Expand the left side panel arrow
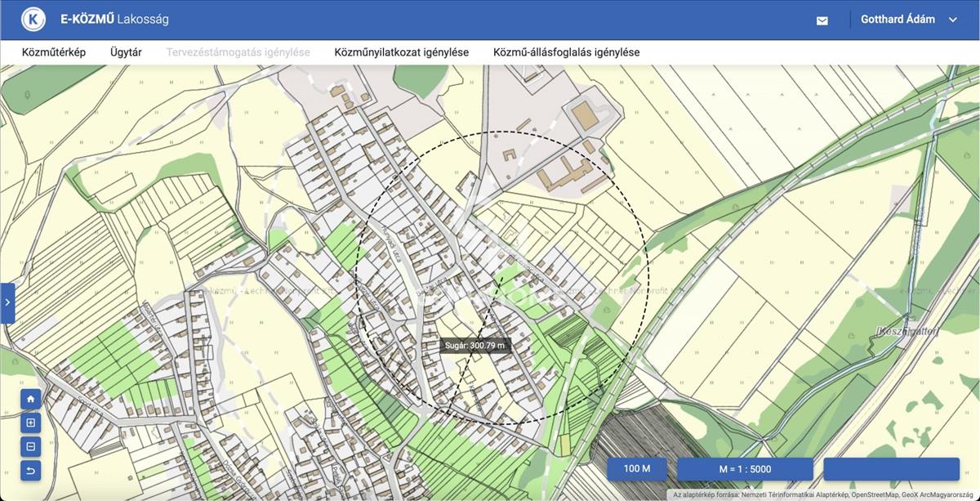This screenshot has height=501, width=980. coord(7,302)
